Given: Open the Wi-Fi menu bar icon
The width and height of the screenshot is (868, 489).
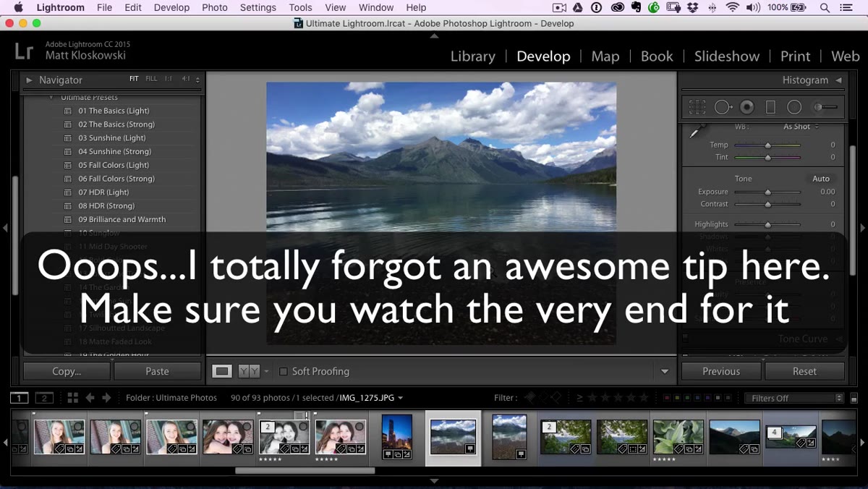Looking at the screenshot, I should pos(733,7).
